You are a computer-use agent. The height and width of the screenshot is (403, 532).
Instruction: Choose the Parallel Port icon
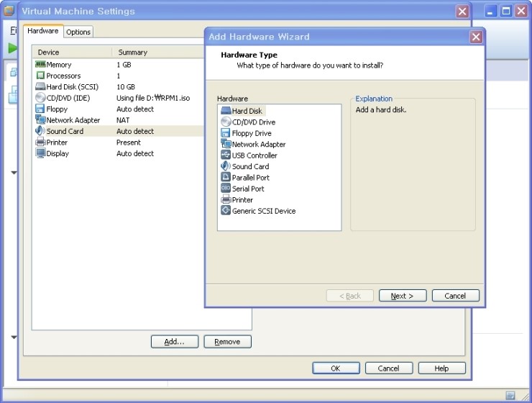[226, 178]
